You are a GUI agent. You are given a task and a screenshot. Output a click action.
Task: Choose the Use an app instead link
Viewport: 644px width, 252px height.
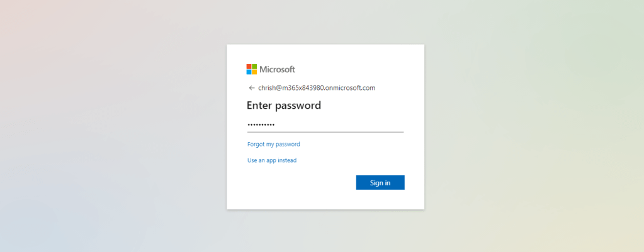(x=272, y=160)
